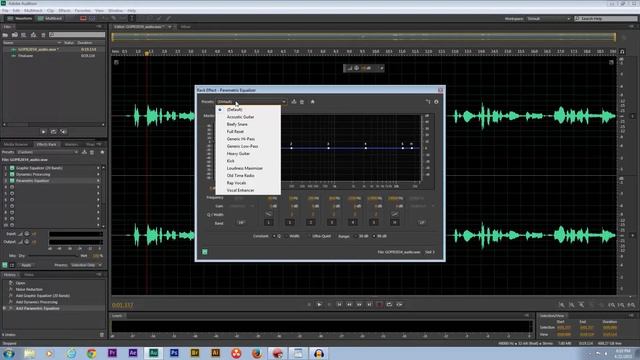Select Add Dynamics Processing history entry
This screenshot has height=360, width=640.
point(37,302)
